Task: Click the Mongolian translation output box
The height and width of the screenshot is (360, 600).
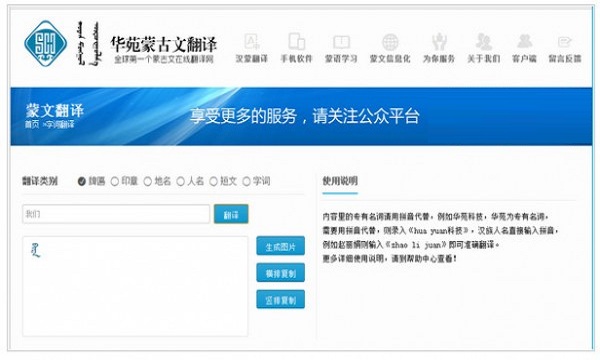Action: (x=135, y=287)
